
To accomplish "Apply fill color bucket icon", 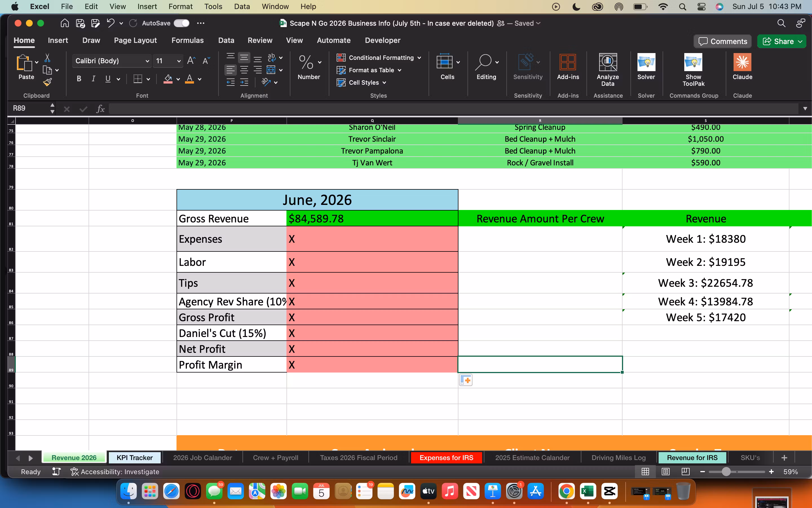I will click(168, 79).
